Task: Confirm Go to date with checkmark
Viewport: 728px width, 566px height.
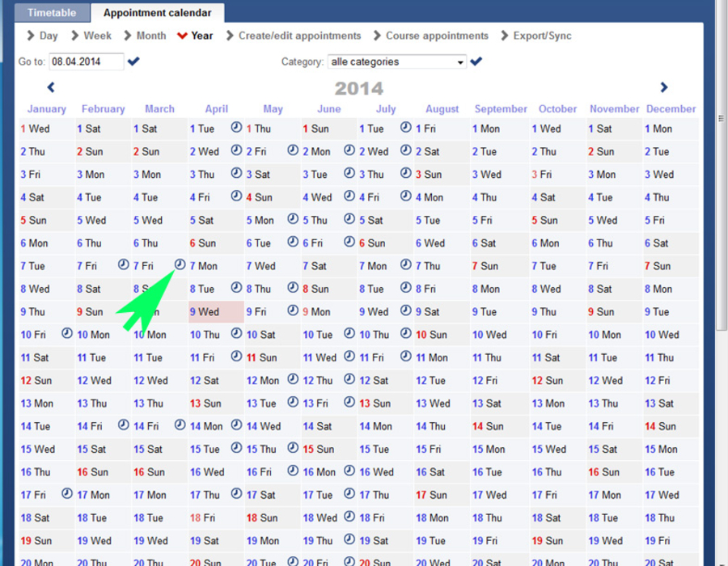Action: pyautogui.click(x=133, y=61)
